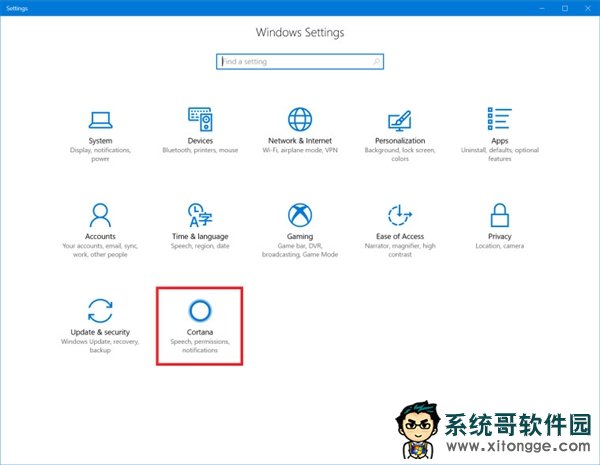Click 'Bluetooth, printers, mouse' description
The height and width of the screenshot is (465, 600).
[x=200, y=150]
